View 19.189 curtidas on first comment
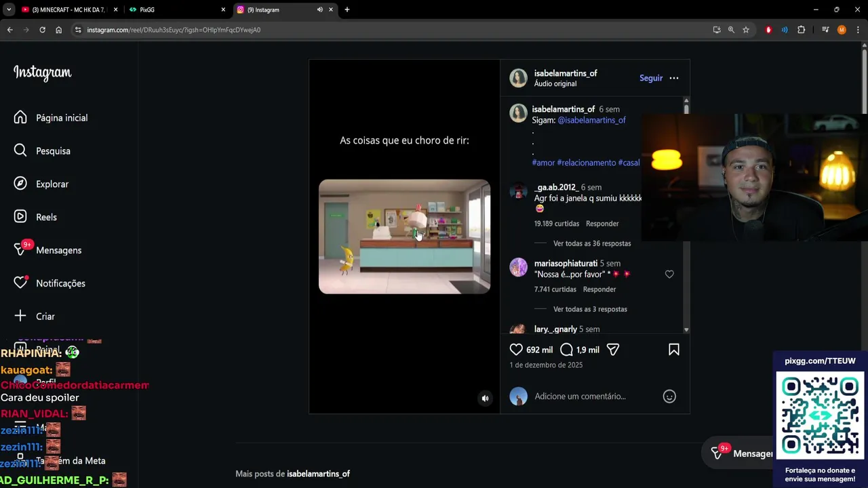This screenshot has width=868, height=488. (557, 224)
